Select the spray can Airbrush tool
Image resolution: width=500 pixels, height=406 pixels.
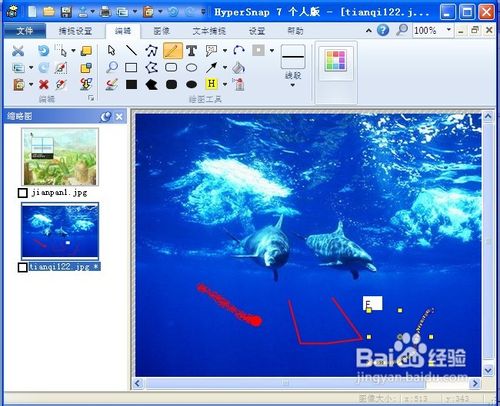coord(239,84)
